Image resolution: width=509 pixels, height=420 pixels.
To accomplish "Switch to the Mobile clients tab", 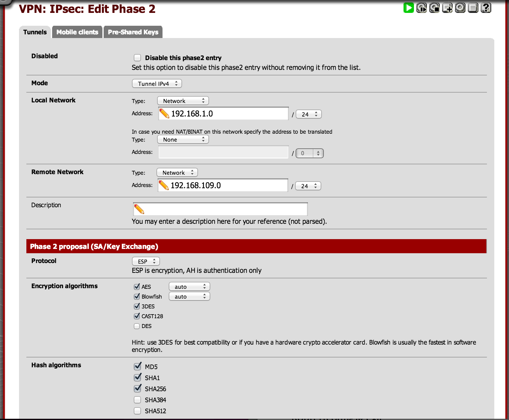I will [77, 32].
